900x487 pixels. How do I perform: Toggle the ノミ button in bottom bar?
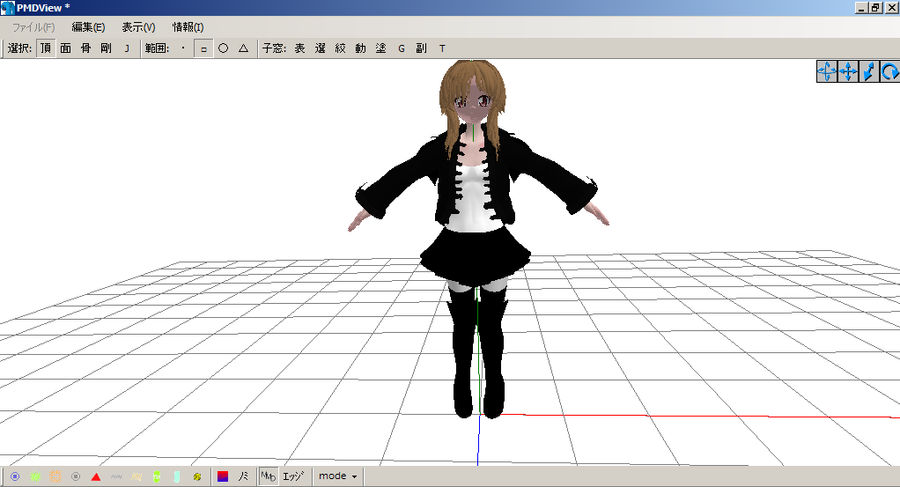pos(243,477)
